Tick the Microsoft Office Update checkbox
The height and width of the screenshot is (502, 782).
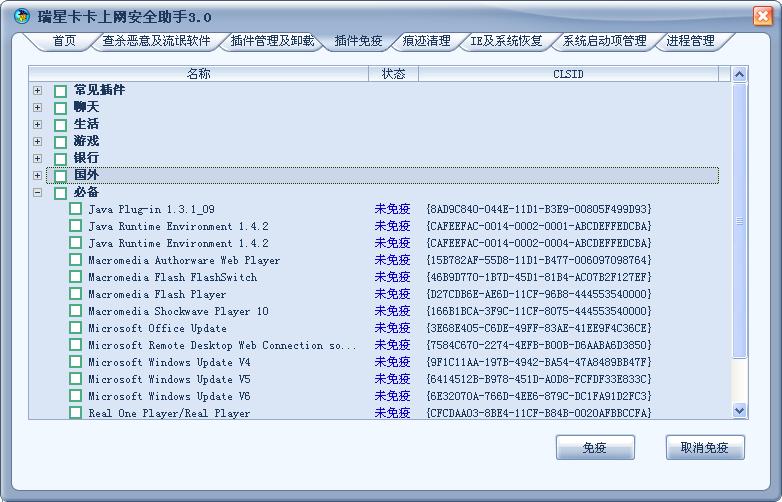click(75, 328)
